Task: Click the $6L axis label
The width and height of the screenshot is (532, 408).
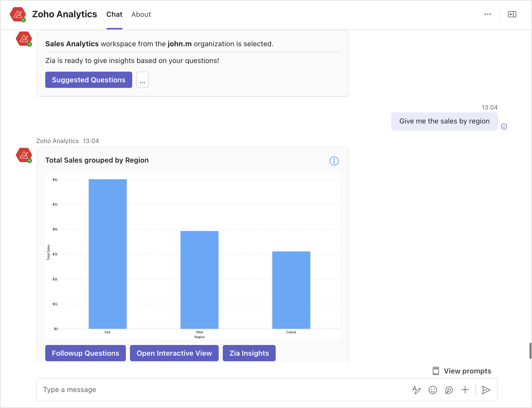Action: pos(55,180)
